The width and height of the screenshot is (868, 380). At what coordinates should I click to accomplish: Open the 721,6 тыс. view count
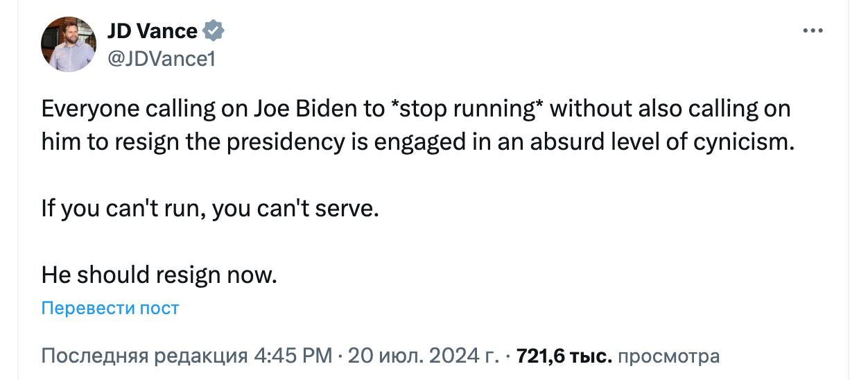tap(564, 356)
